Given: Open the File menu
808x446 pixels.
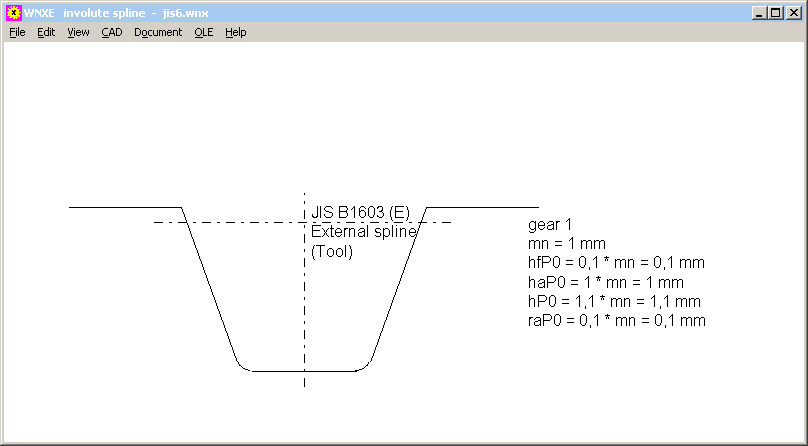Looking at the screenshot, I should click(17, 32).
